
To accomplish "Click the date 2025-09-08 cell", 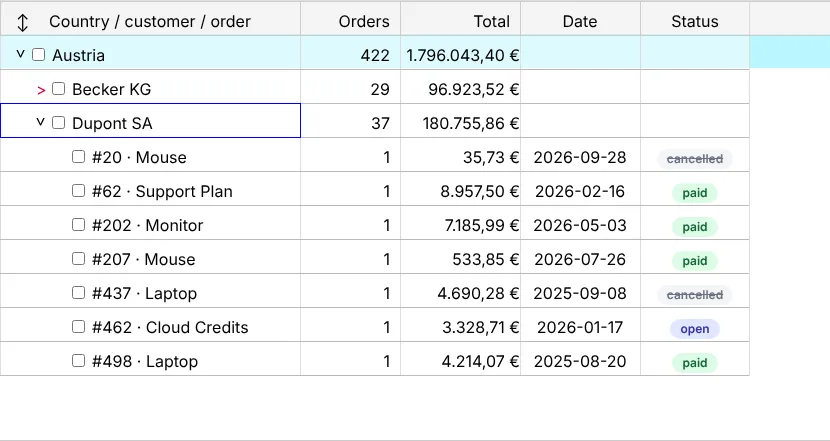I will click(x=580, y=293).
